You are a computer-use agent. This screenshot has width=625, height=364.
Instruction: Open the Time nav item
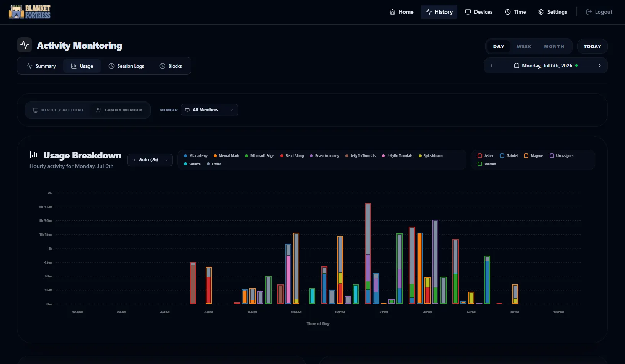[515, 12]
